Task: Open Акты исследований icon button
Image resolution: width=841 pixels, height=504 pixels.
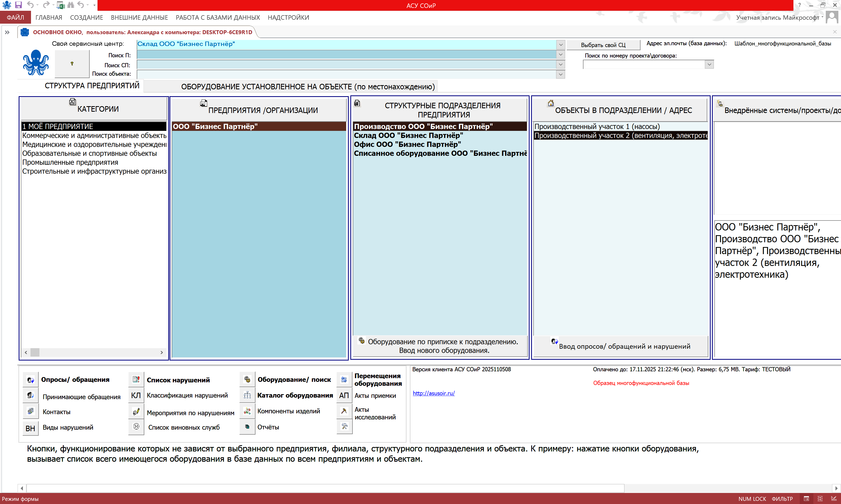Action: coord(344,411)
